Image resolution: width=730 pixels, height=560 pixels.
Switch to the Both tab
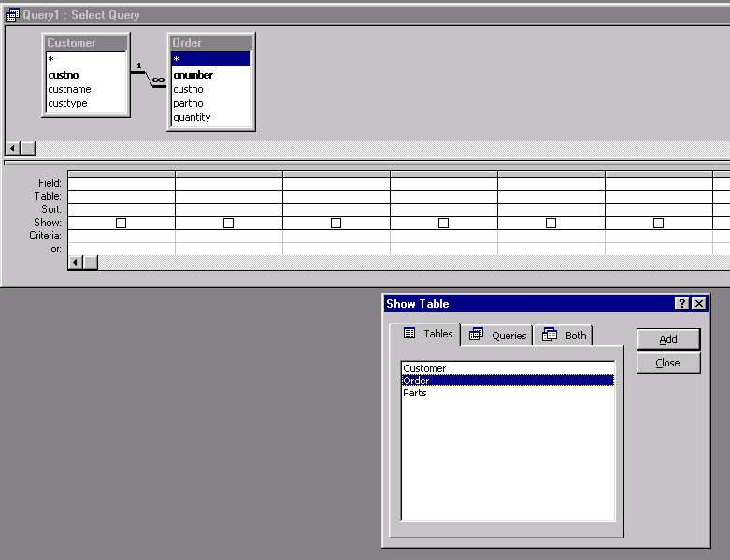click(x=565, y=335)
